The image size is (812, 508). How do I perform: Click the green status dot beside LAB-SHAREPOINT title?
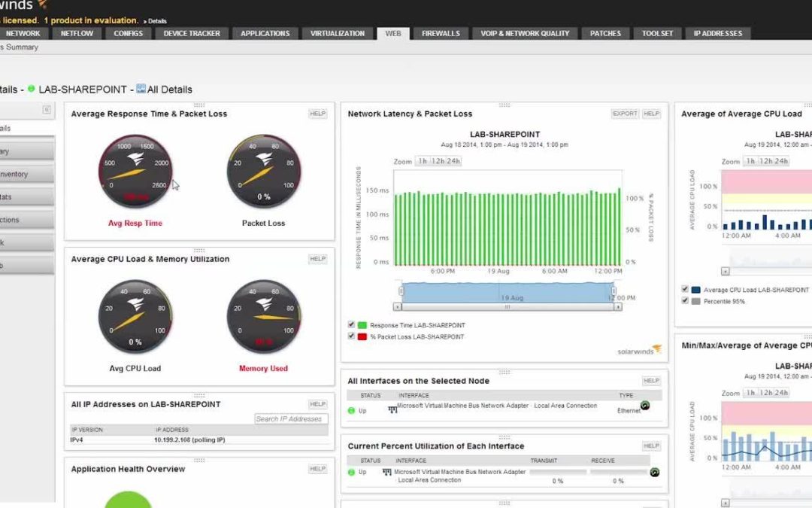click(31, 89)
